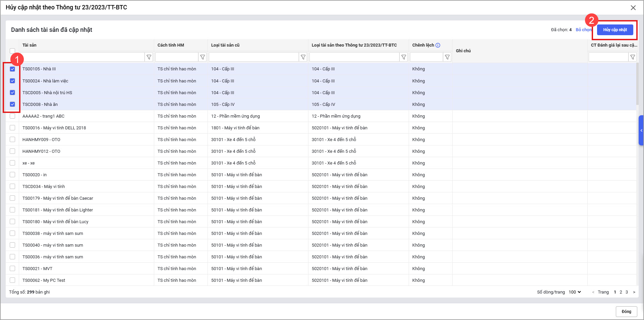Close the dialog with X icon

point(633,8)
